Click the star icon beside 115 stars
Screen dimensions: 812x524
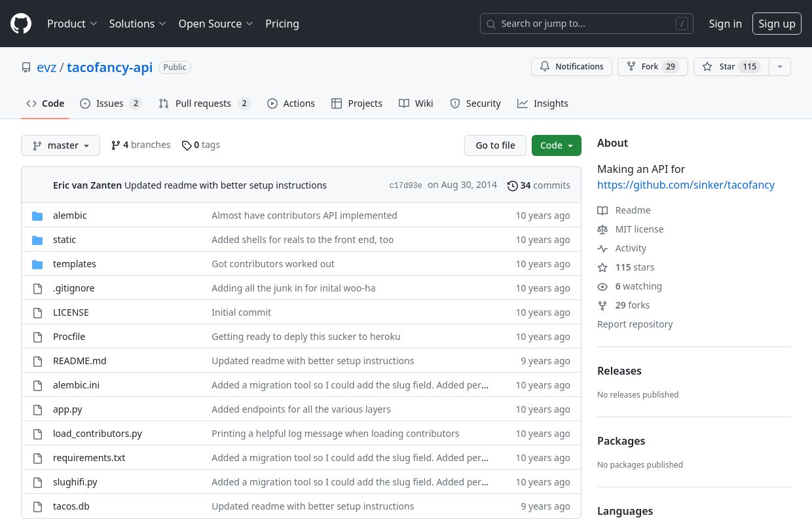pyautogui.click(x=602, y=267)
